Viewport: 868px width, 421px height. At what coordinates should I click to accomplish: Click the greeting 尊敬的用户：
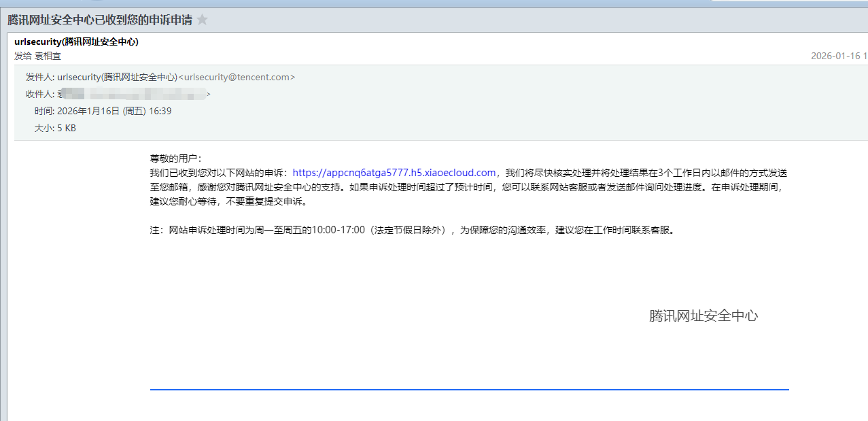176,158
